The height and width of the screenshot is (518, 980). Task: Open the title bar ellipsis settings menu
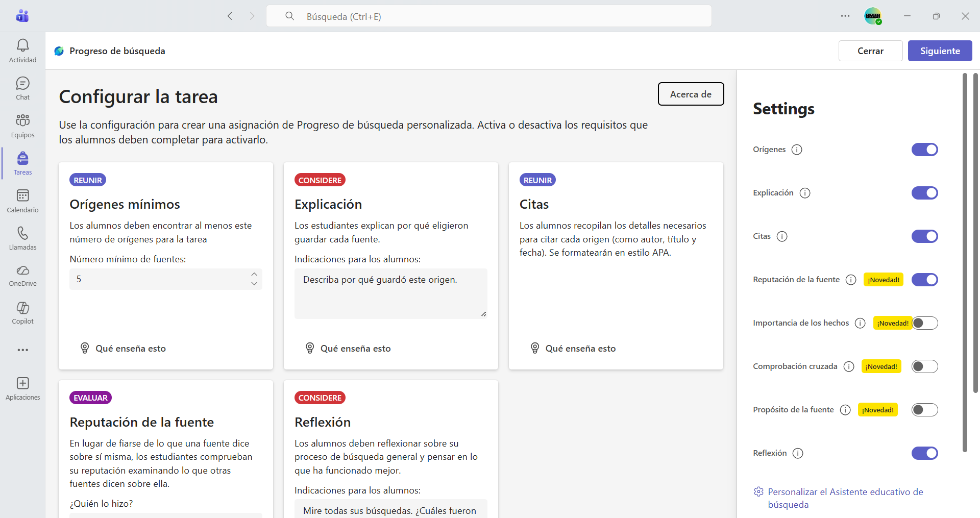[845, 16]
